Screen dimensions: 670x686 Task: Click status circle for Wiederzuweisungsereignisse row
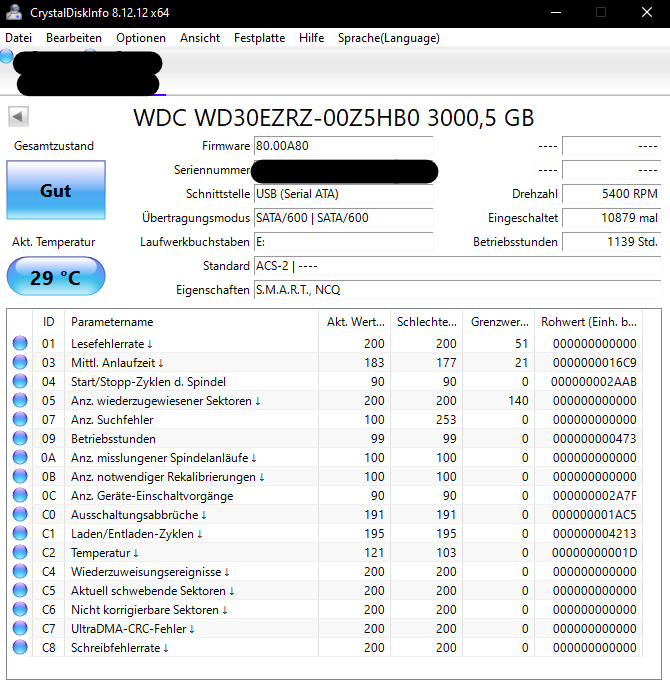[20, 572]
